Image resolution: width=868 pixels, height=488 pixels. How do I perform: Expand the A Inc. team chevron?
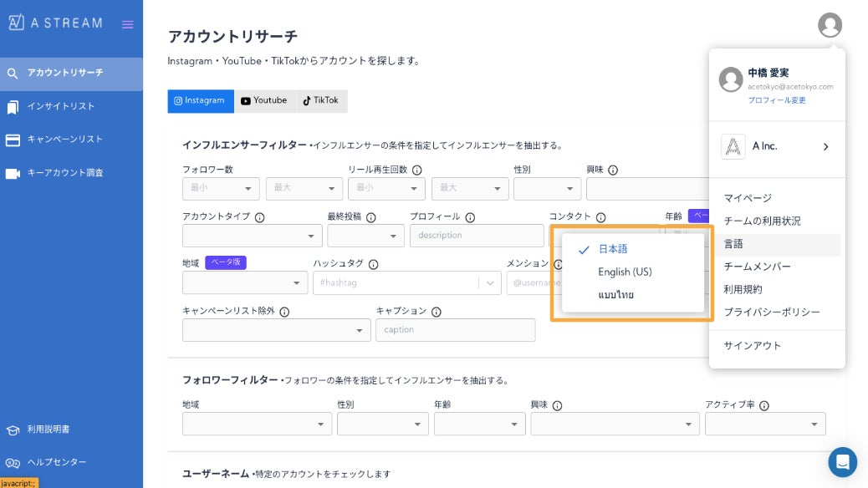[x=825, y=147]
